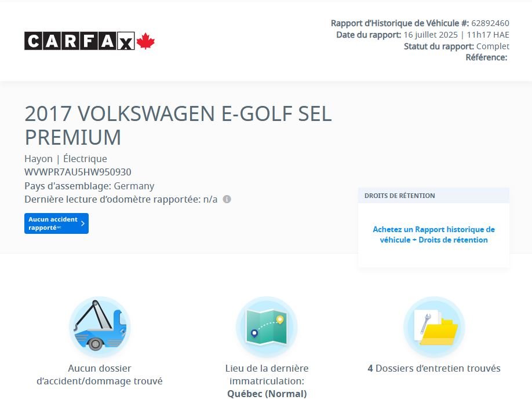Open the Aucun accident rapporté button

(56, 223)
